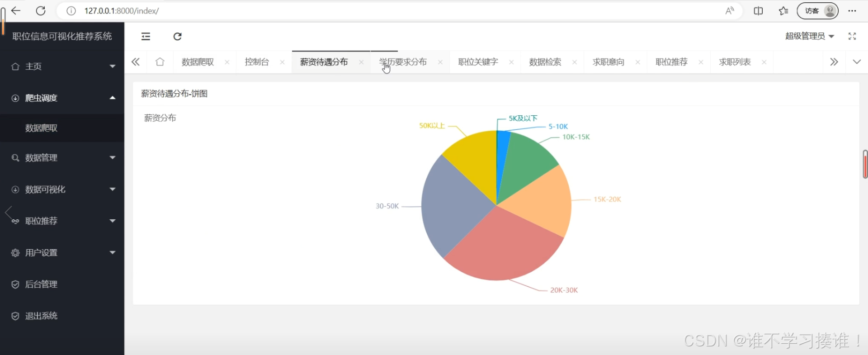Close the 学历要求分布 tab
868x355 pixels.
tap(440, 62)
